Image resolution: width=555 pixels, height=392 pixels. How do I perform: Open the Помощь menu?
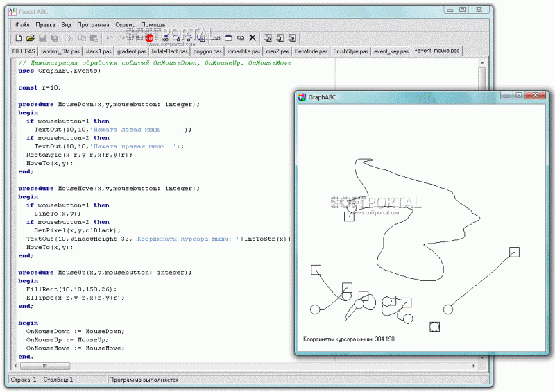tap(153, 24)
